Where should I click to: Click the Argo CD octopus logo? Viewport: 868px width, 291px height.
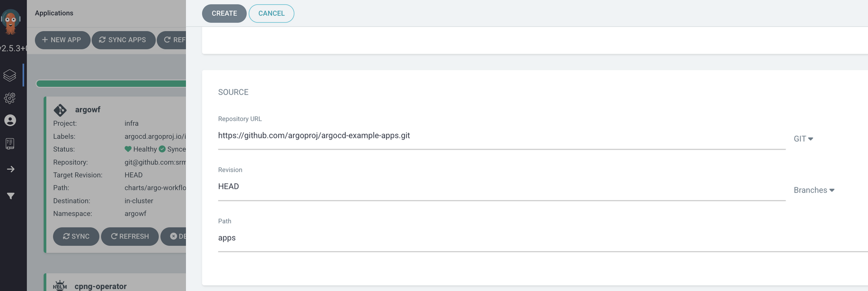pos(10,22)
